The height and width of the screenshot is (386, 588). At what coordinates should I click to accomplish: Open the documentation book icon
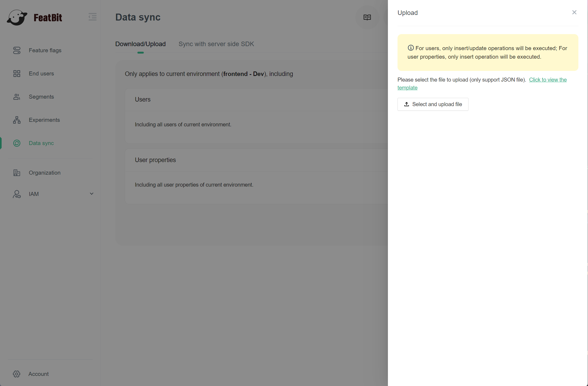click(367, 17)
